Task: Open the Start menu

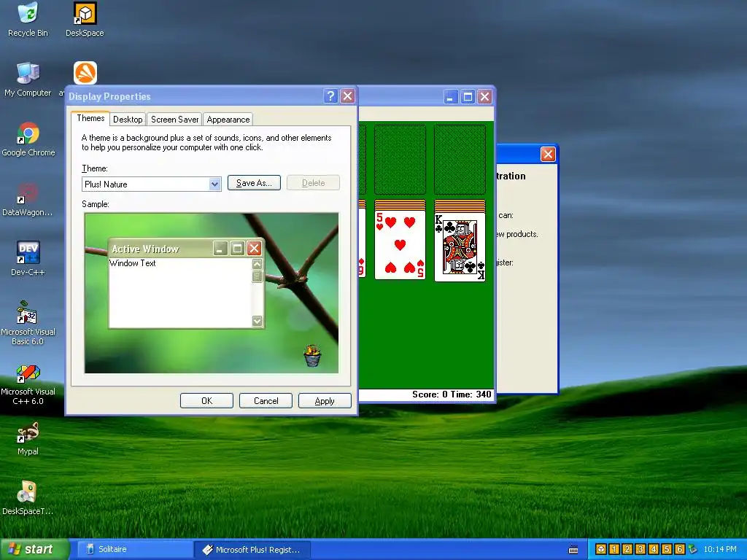Action: click(34, 550)
